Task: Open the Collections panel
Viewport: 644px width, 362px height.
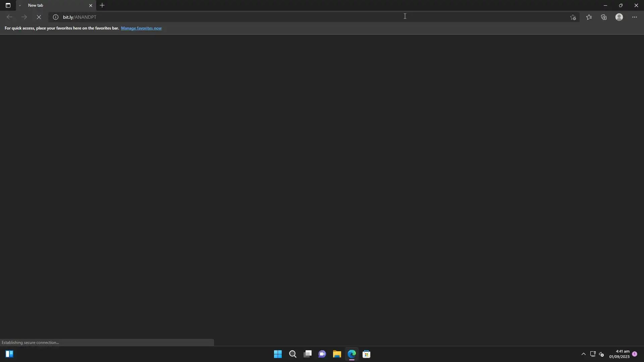Action: pos(604,17)
